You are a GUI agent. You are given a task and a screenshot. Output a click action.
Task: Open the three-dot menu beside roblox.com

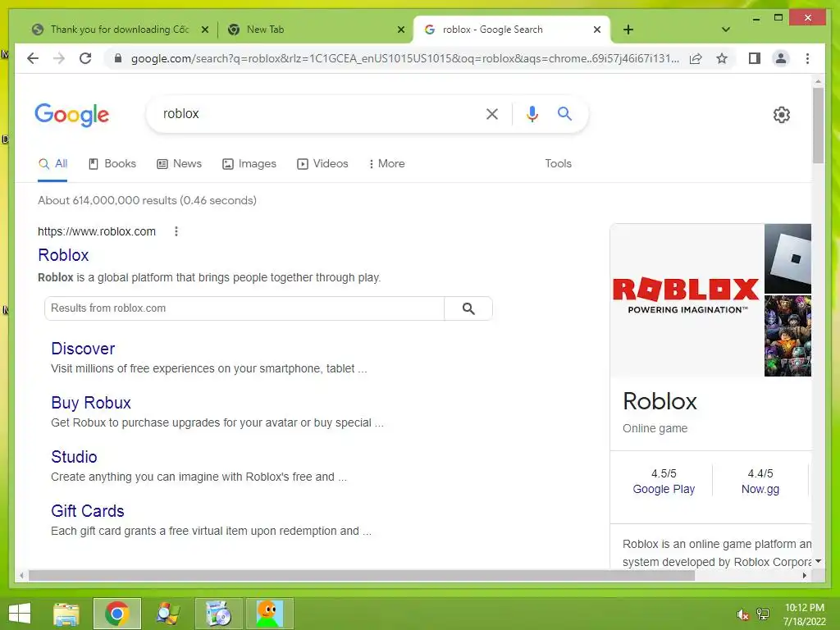click(176, 231)
